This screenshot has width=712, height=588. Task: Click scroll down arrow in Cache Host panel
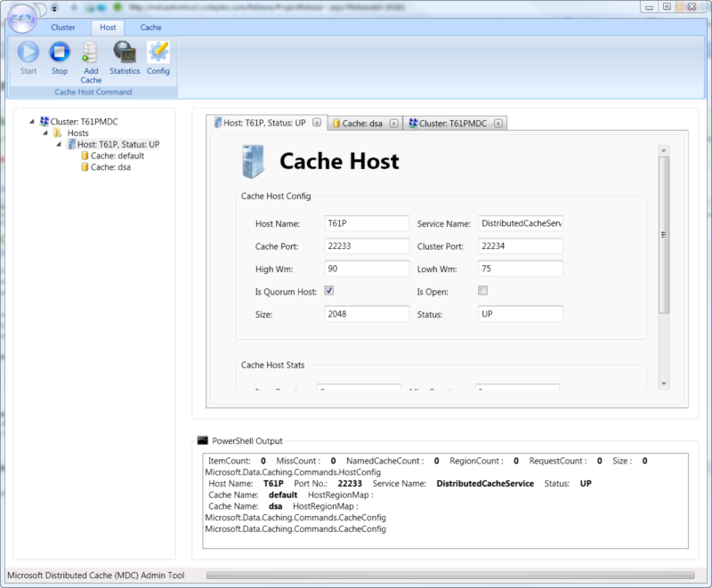[x=663, y=383]
